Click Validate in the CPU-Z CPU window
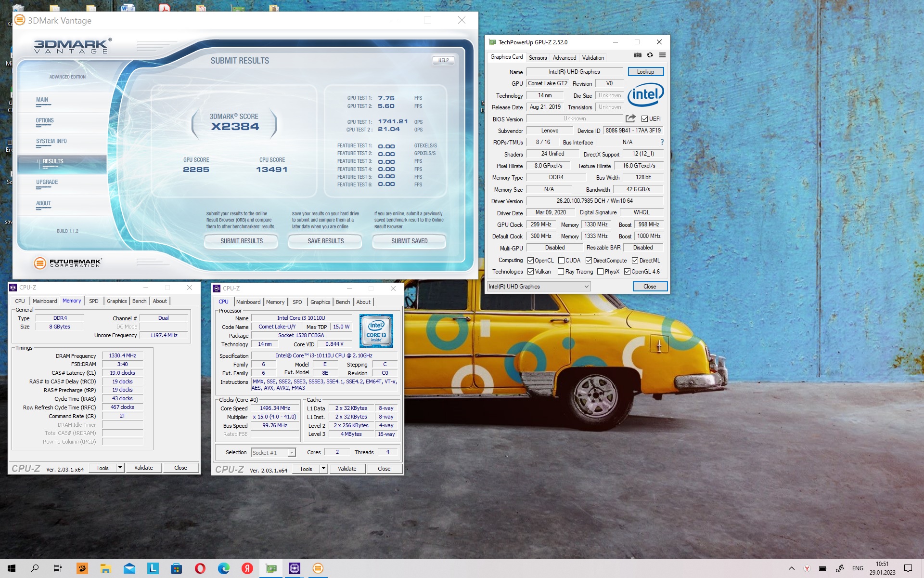 click(x=347, y=469)
